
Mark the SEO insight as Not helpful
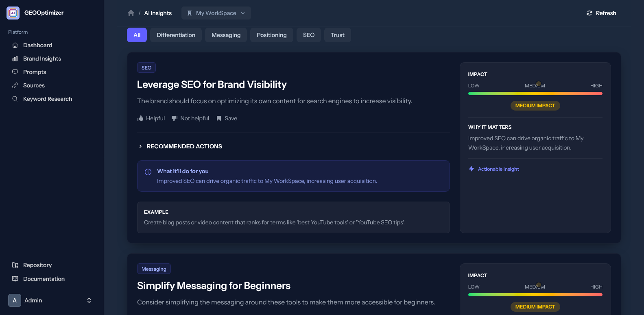click(x=190, y=118)
